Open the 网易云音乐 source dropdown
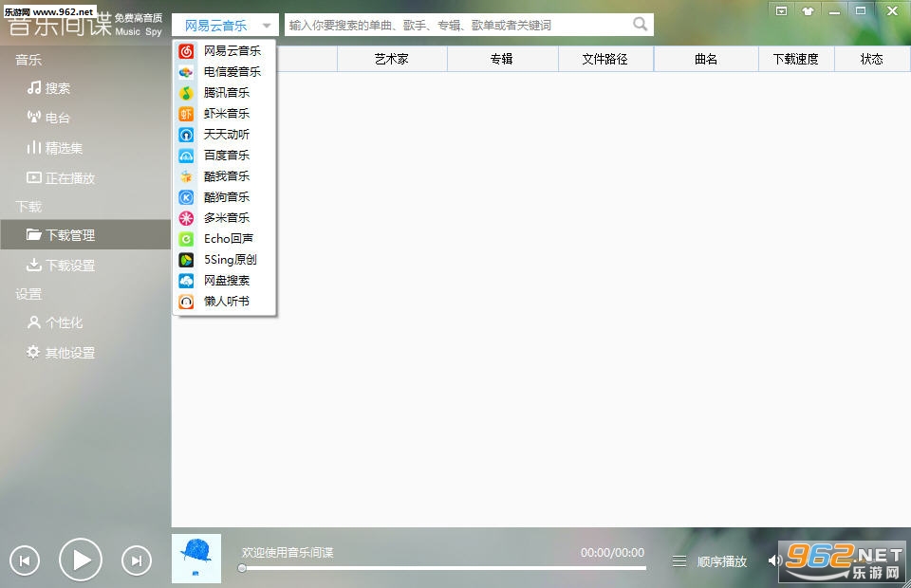This screenshot has width=911, height=588. tap(225, 25)
